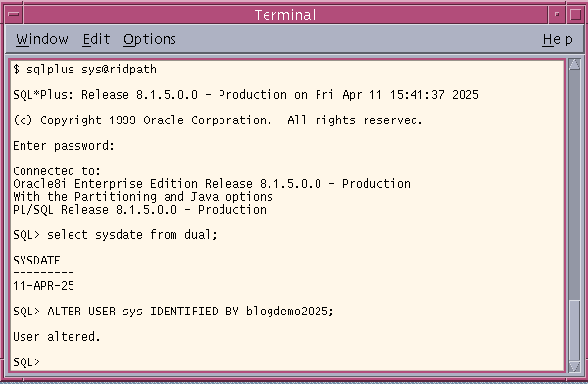Open the Help menu
This screenshot has height=384, width=588.
pyautogui.click(x=558, y=39)
